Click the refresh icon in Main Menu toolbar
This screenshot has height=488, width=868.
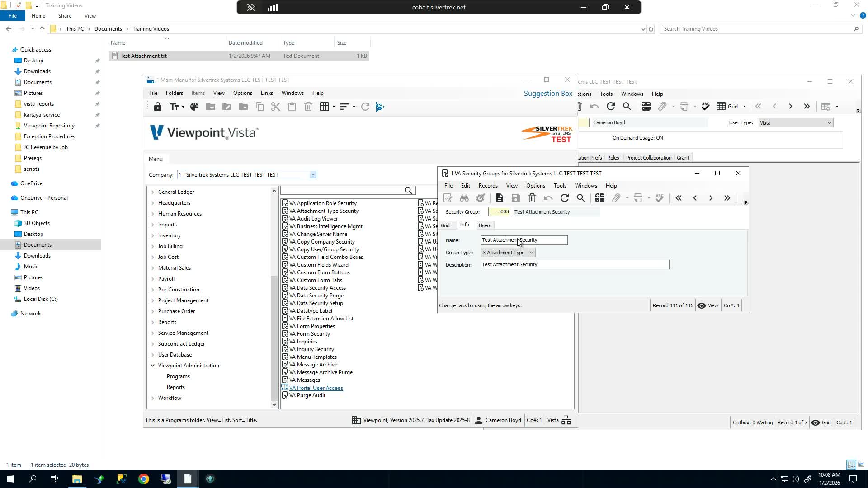[x=365, y=107]
